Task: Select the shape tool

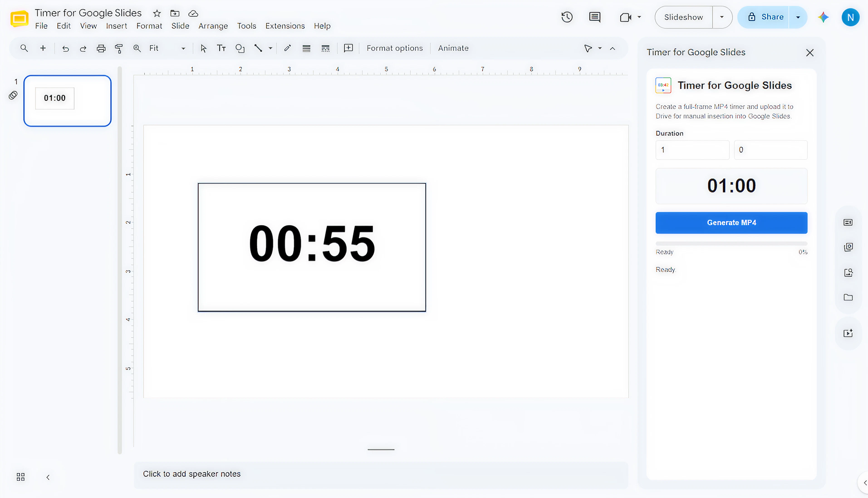Action: [x=240, y=48]
